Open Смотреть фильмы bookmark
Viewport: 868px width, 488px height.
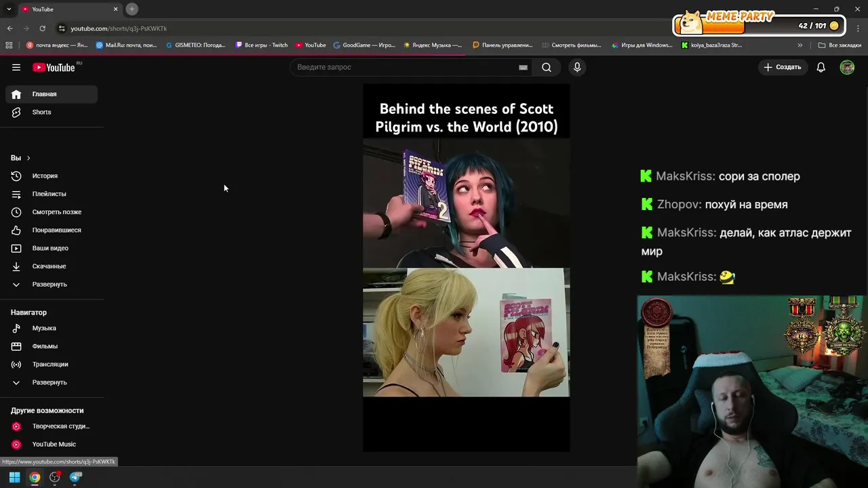(x=572, y=45)
